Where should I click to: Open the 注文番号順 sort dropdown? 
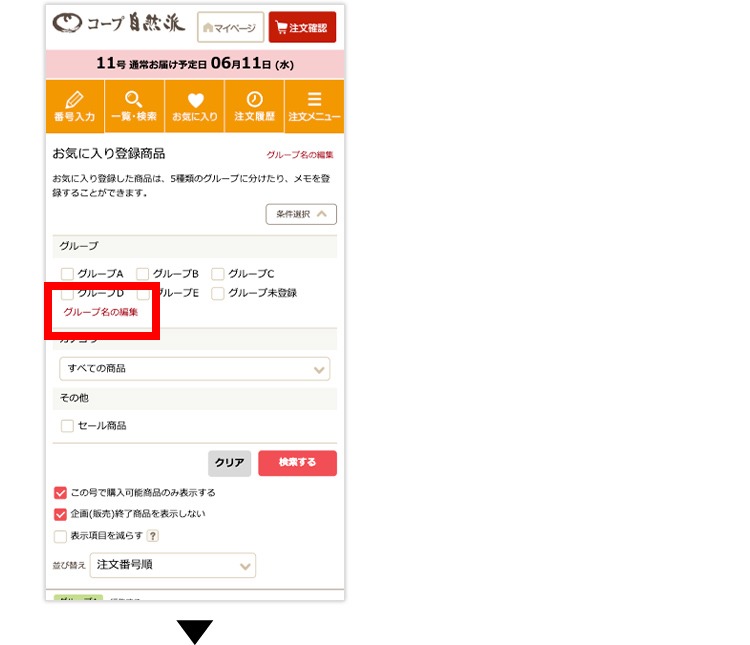[x=172, y=566]
